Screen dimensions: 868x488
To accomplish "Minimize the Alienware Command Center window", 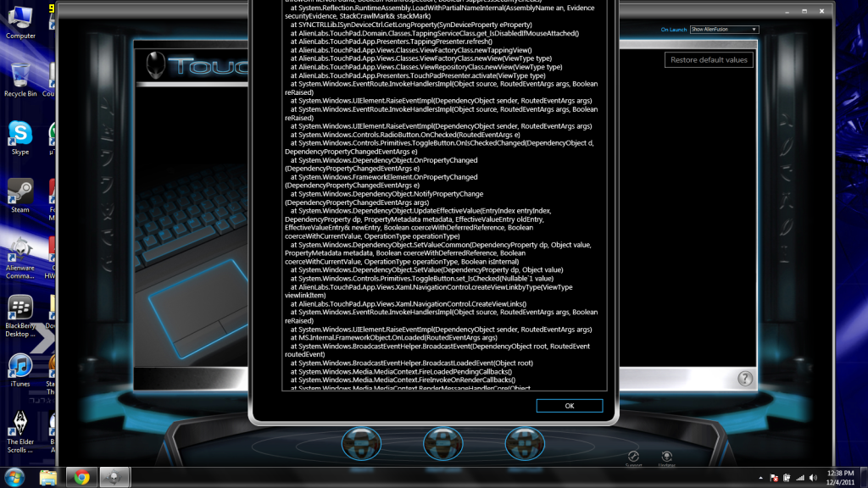I will click(787, 11).
